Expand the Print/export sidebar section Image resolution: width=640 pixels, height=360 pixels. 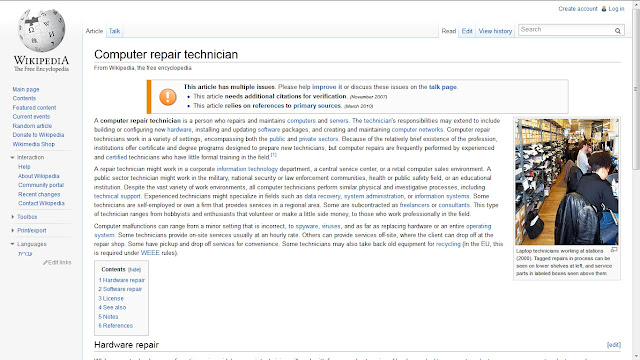[x=12, y=230]
